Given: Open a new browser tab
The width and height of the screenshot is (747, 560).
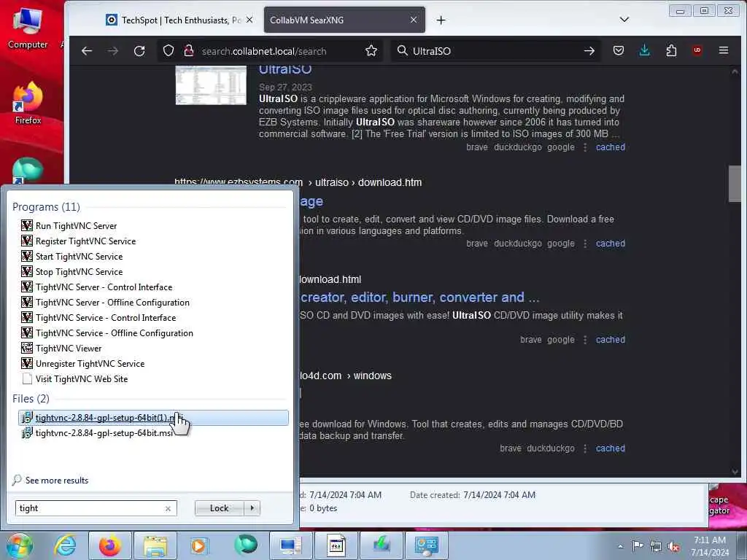Looking at the screenshot, I should pyautogui.click(x=441, y=20).
